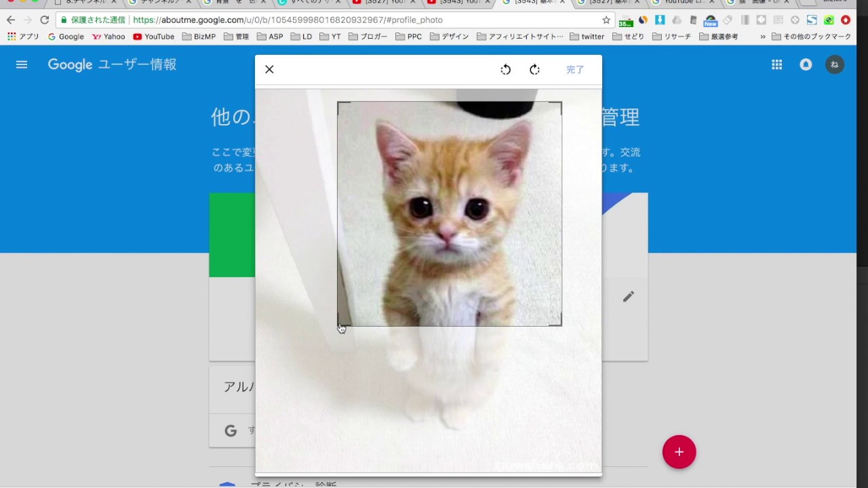The image size is (868, 488).
Task: Open the notifications bell
Action: coord(806,64)
